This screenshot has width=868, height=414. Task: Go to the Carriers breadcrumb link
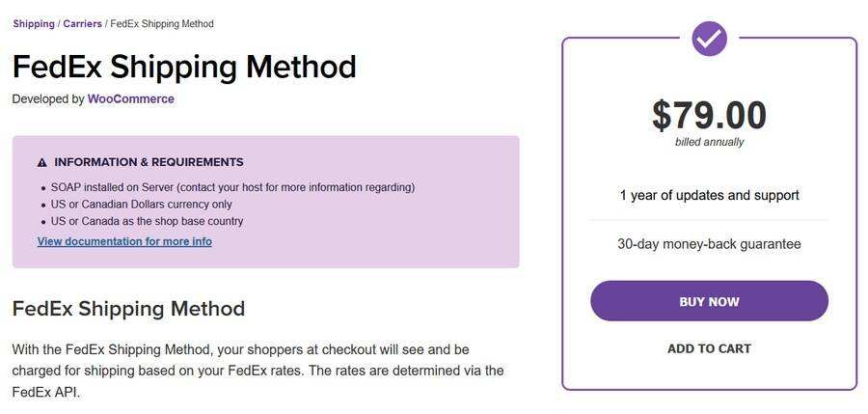tap(82, 23)
